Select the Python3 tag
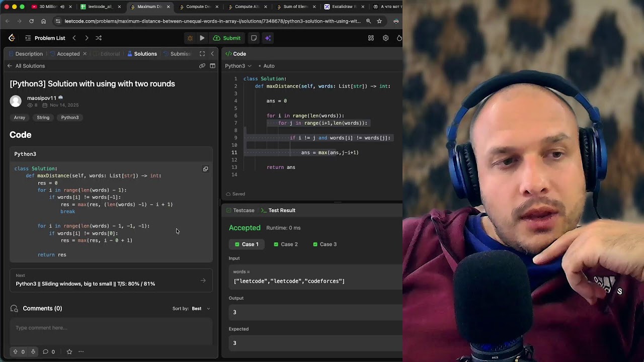The image size is (644, 362). pyautogui.click(x=70, y=117)
